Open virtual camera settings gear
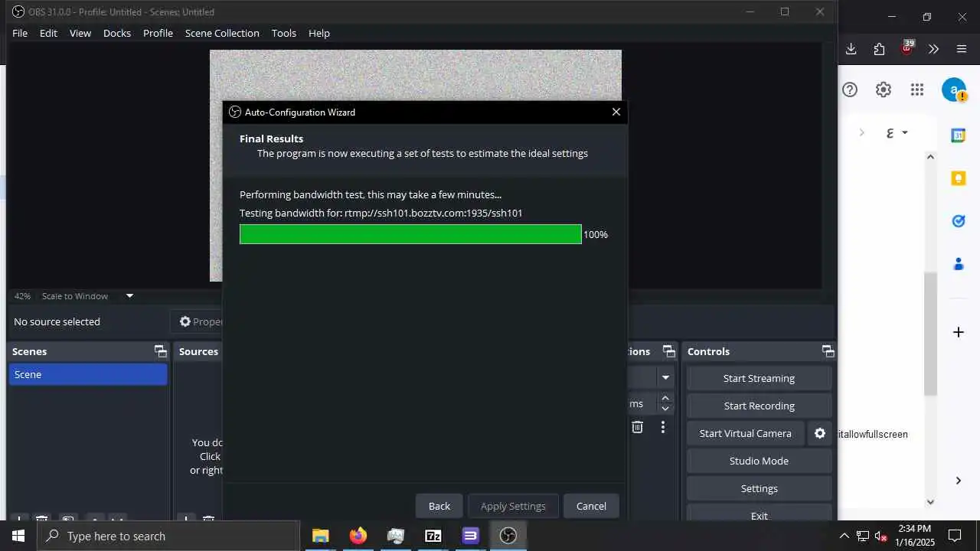Image resolution: width=980 pixels, height=551 pixels. coord(820,433)
